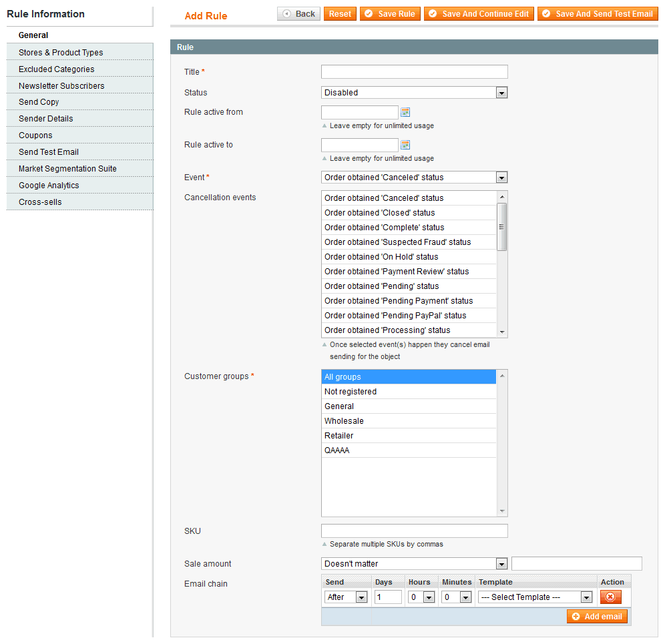Viewport: 665px width, 644px height.
Task: Open calendar picker for Rule active from
Action: click(x=405, y=112)
